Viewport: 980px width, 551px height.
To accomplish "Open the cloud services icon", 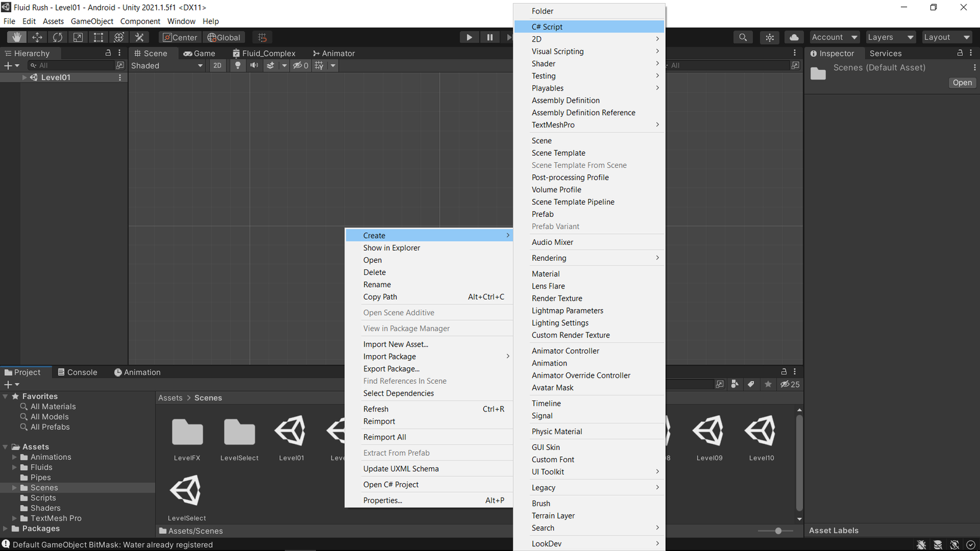I will [x=794, y=37].
